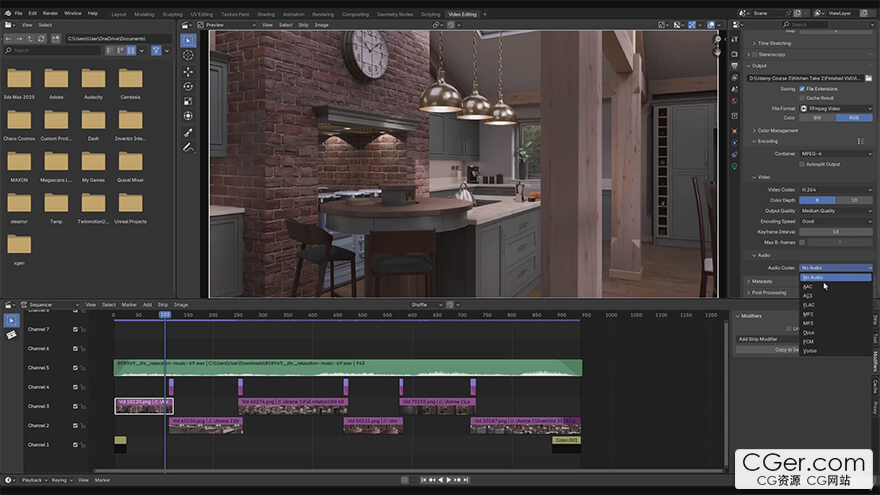
Task: Choose the Scale tool in preview toolbar
Action: click(x=188, y=101)
